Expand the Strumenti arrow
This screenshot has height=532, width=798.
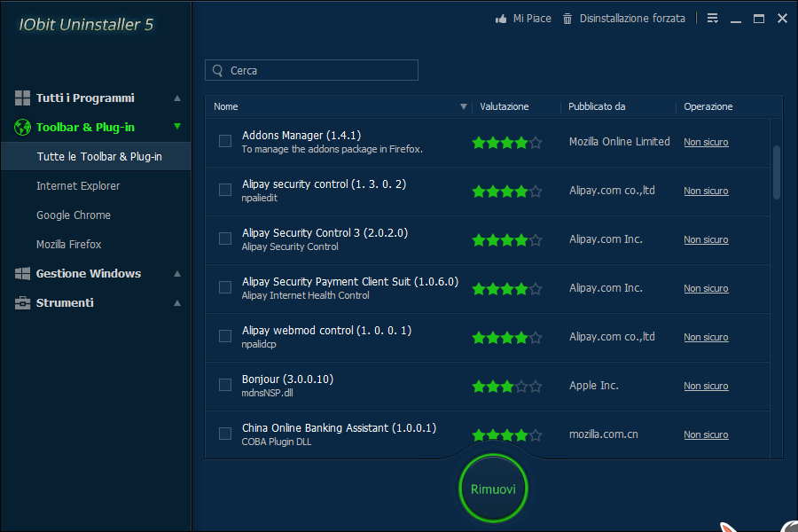point(177,303)
